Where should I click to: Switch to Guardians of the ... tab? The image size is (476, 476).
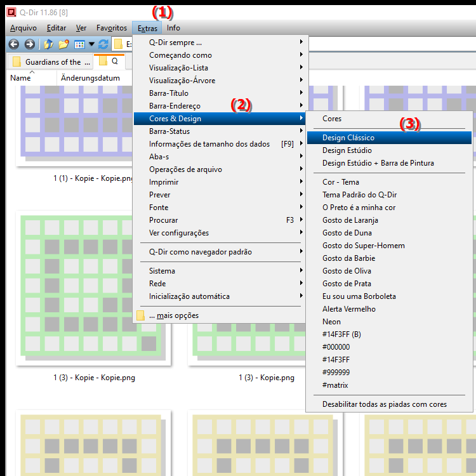50,62
